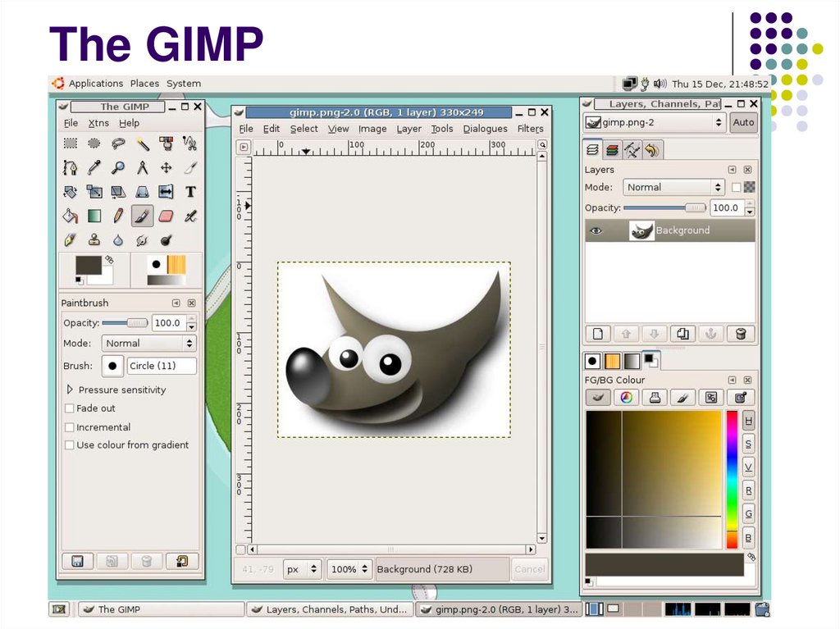Open the Xtns menu in toolbox
Image resolution: width=840 pixels, height=629 pixels.
98,123
